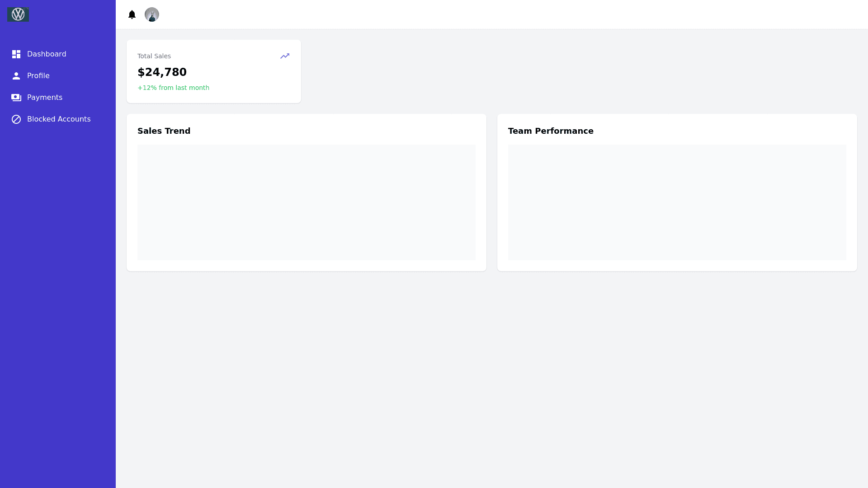Viewport: 868px width, 488px height.
Task: Click the Total Sales label
Action: click(x=154, y=56)
